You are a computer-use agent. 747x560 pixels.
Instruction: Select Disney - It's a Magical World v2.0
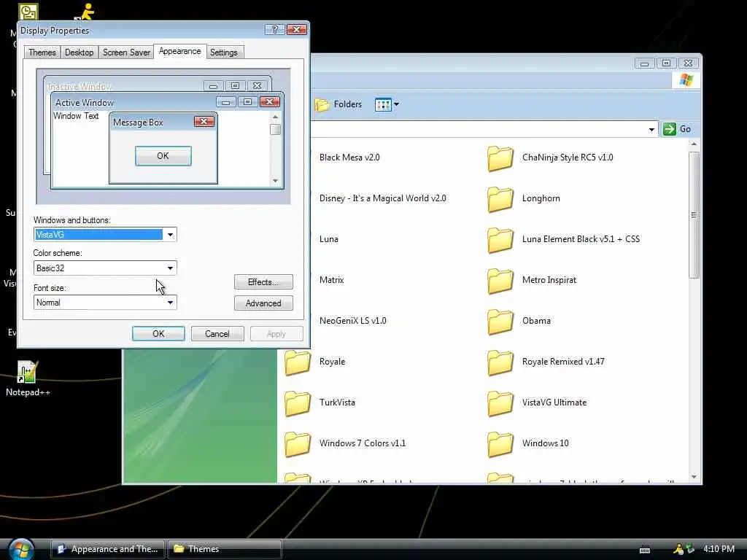coord(382,198)
